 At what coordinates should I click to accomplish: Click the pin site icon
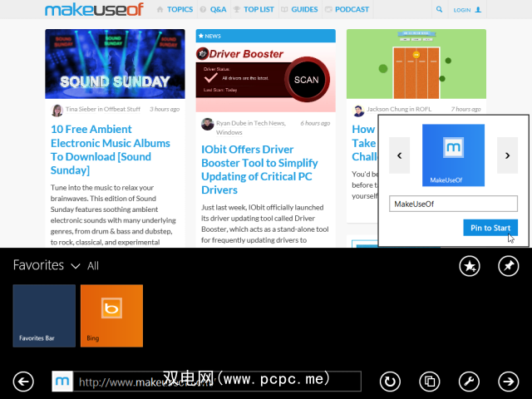point(508,266)
